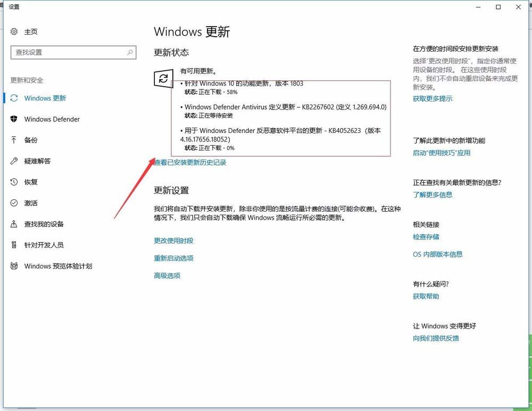Click the Windows 预览体验计划 icon
The height and width of the screenshot is (411, 532).
[x=14, y=266]
